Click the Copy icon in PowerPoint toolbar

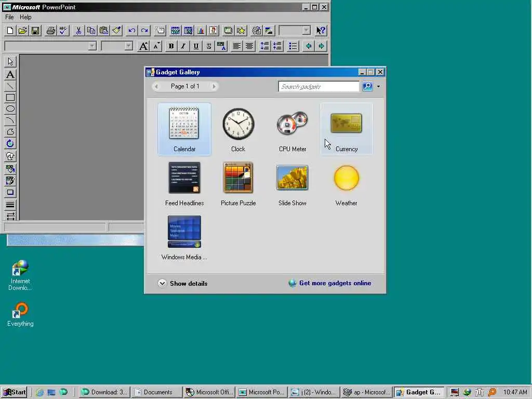pos(91,31)
